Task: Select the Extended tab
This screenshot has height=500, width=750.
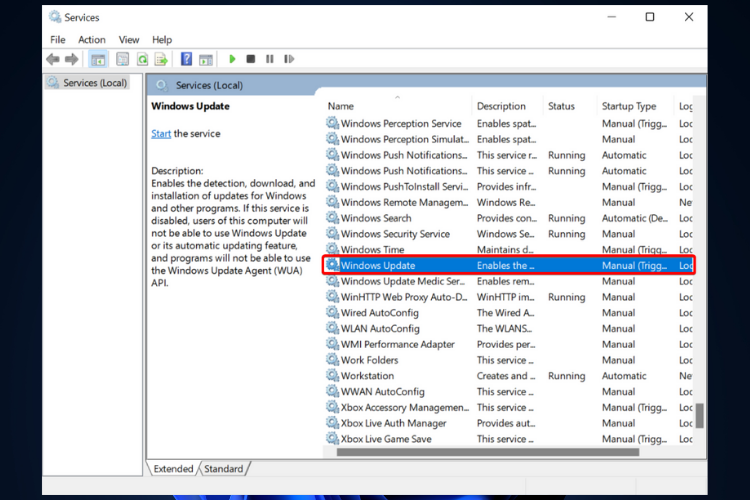Action: pos(173,468)
